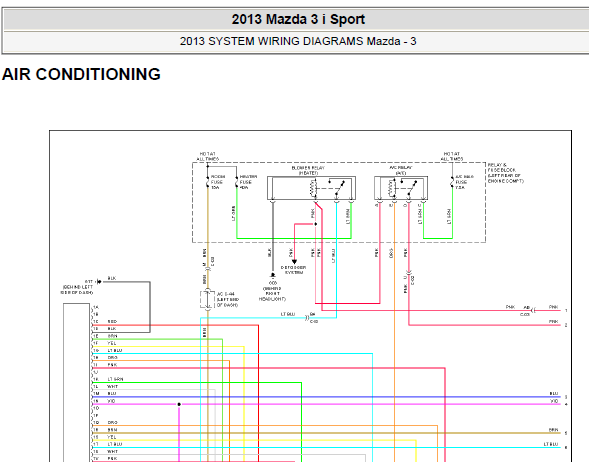Click the BLU wire label at pin 1M

coord(112,394)
